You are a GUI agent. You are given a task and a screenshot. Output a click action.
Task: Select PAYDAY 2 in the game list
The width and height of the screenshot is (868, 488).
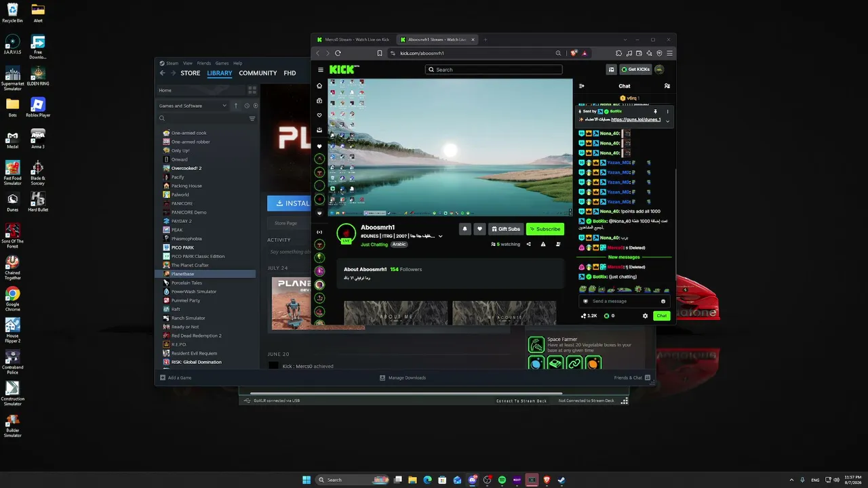(x=181, y=221)
